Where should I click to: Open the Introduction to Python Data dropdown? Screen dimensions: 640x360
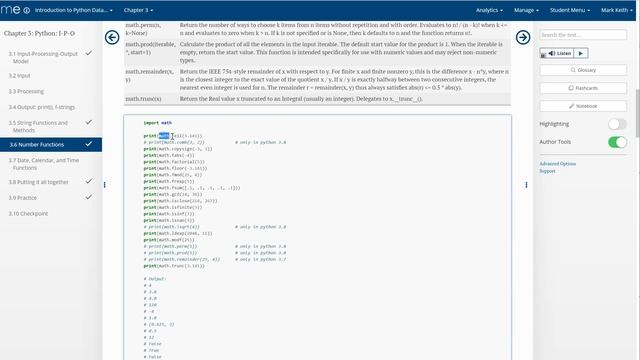(73, 10)
